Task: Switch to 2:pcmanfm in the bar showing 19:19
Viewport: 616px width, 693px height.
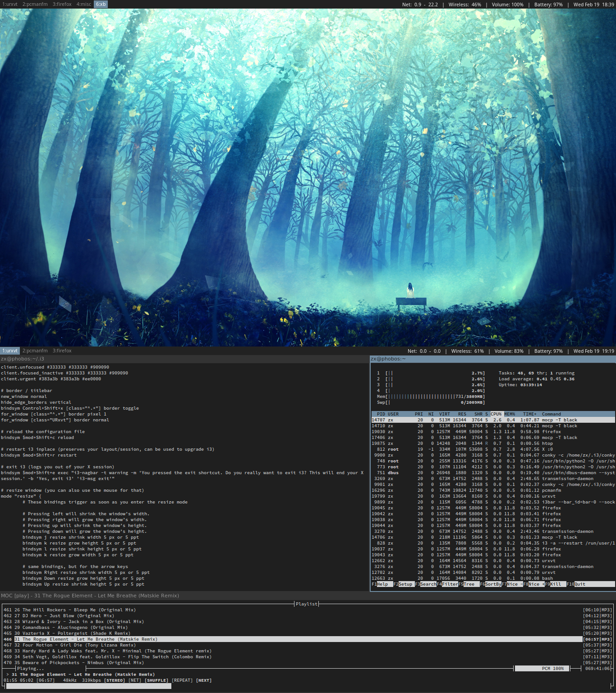Action: 35,351
